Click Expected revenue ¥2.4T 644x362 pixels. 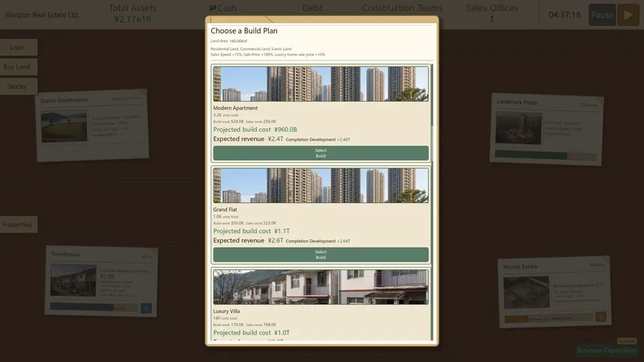[x=248, y=138]
